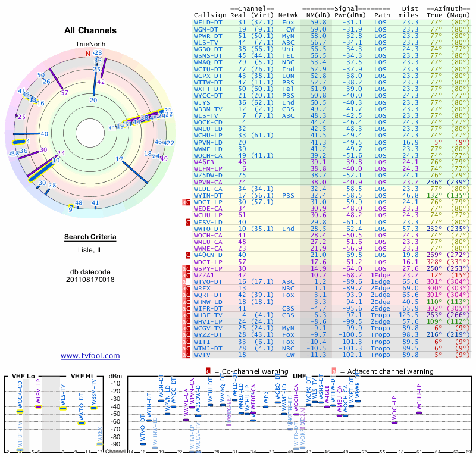476x457 pixels.
Task: Click the Netwk column header
Action: click(288, 15)
